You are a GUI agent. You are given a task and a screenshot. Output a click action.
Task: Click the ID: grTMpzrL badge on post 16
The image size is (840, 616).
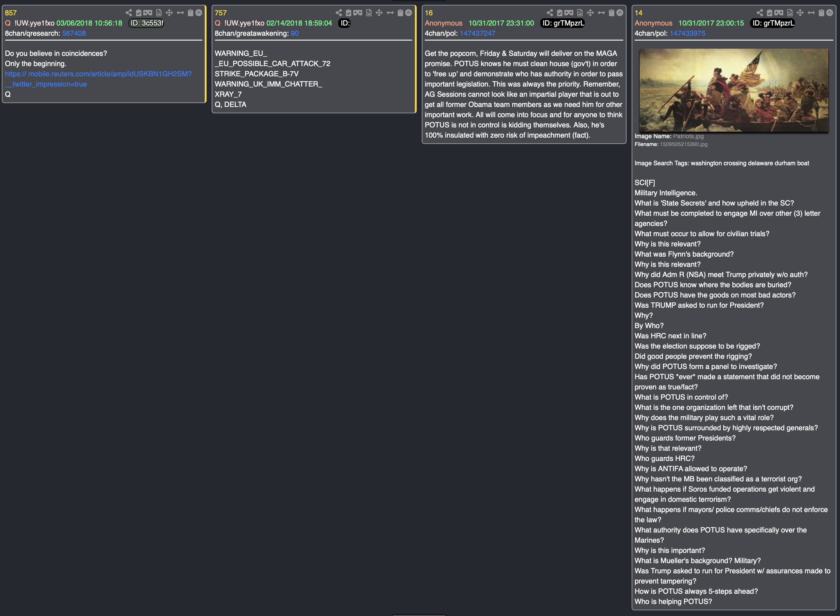[563, 23]
